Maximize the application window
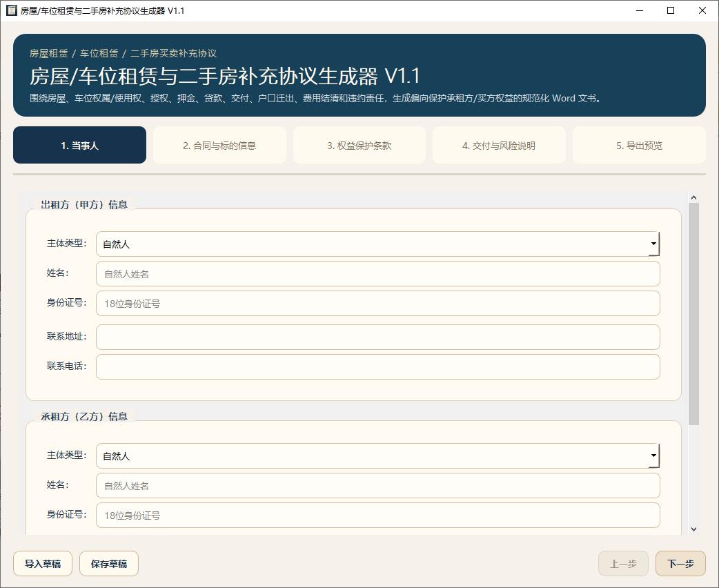Screen dimensions: 719x588 671,10
